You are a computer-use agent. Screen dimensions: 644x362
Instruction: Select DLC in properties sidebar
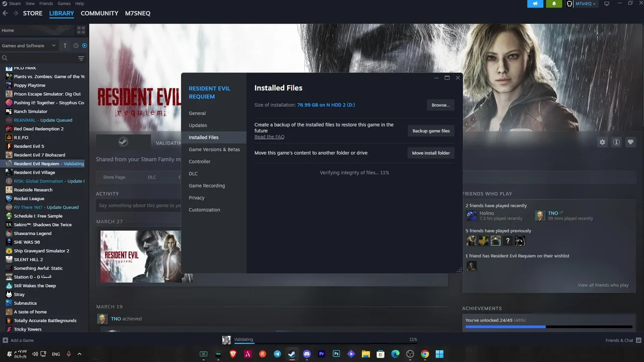pos(214,173)
